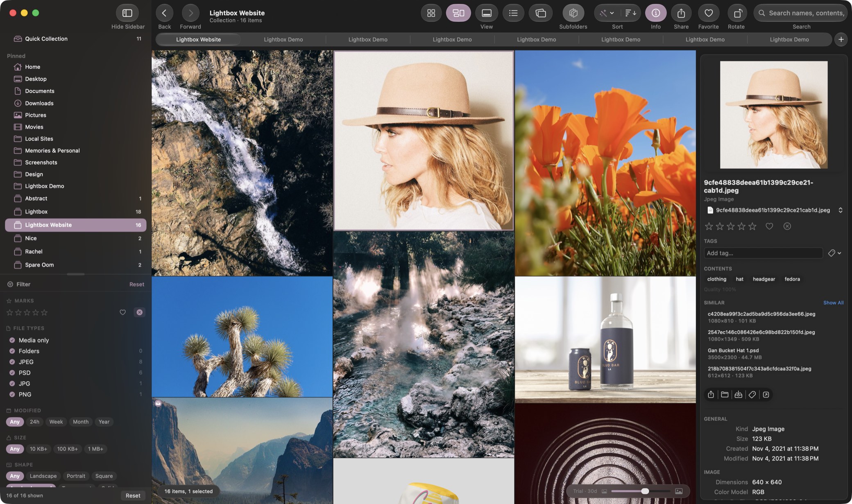Click the reveal-in-folder icon in Info panel

725,394
